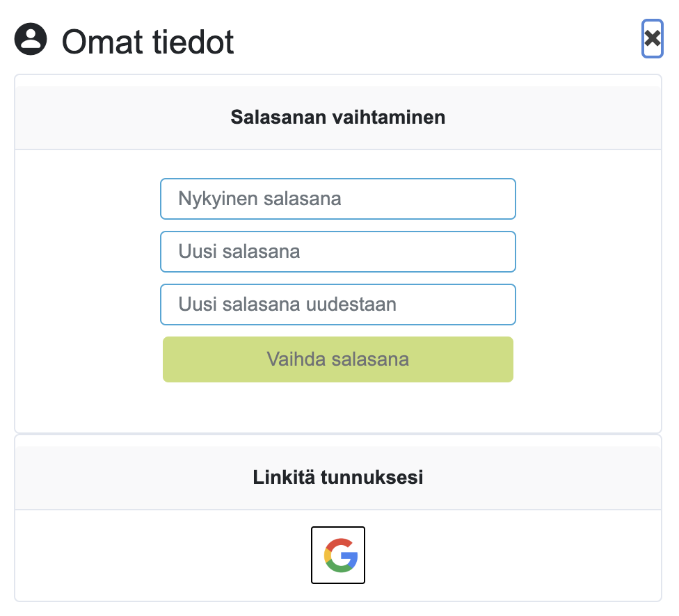Click the person silhouette beside Omat tiedot

[x=31, y=39]
